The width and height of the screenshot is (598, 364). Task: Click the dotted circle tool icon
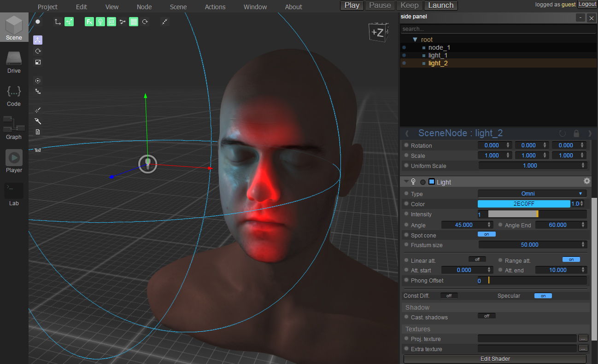click(38, 81)
